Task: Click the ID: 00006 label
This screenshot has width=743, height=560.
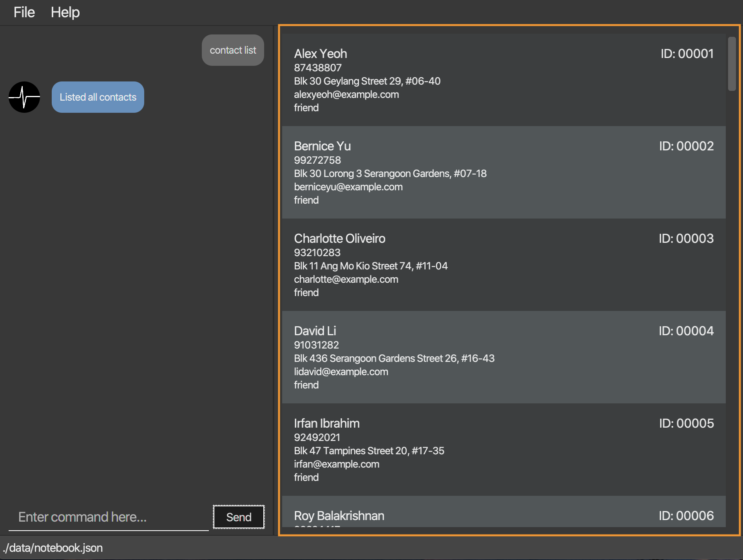Action: click(686, 516)
